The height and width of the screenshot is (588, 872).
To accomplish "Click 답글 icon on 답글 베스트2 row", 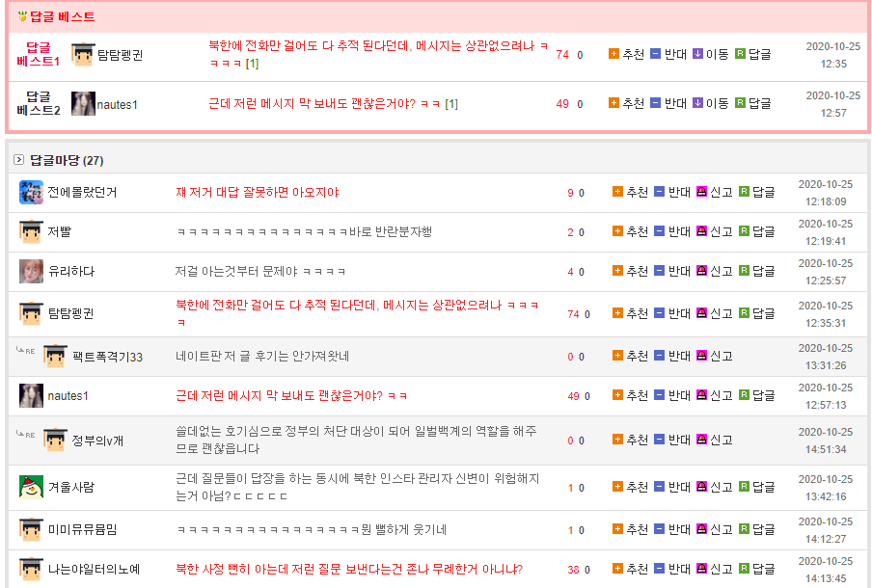I will point(740,103).
